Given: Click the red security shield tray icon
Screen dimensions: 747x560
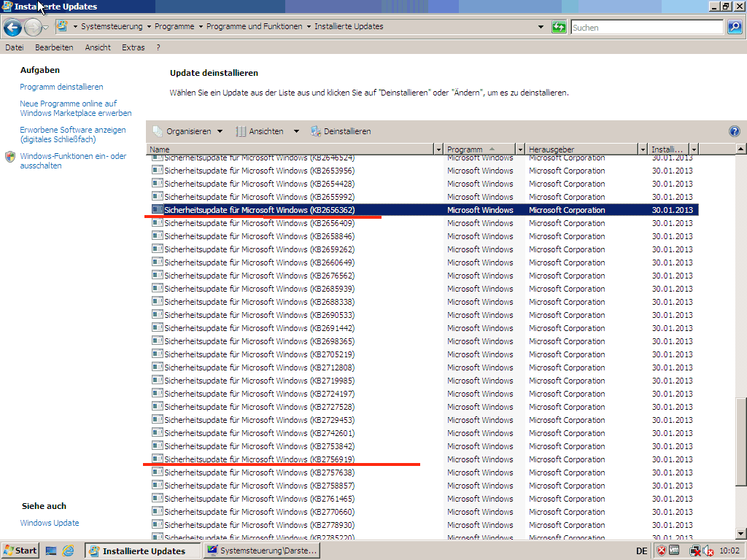Looking at the screenshot, I should click(661, 551).
